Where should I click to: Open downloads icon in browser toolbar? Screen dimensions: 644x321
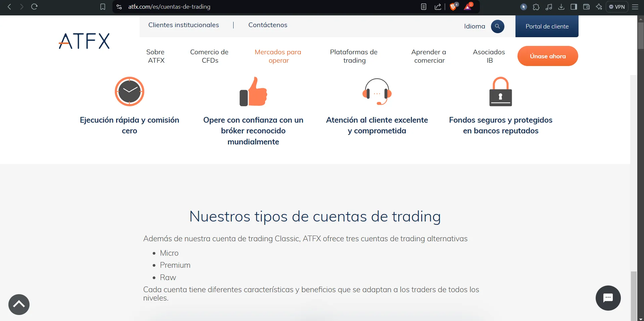[x=561, y=7]
